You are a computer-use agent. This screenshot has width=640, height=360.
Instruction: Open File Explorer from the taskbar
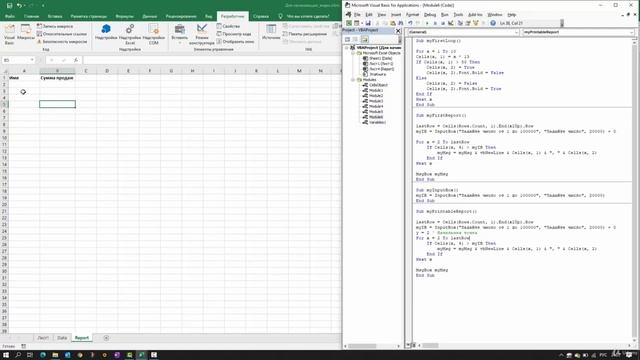(55, 355)
